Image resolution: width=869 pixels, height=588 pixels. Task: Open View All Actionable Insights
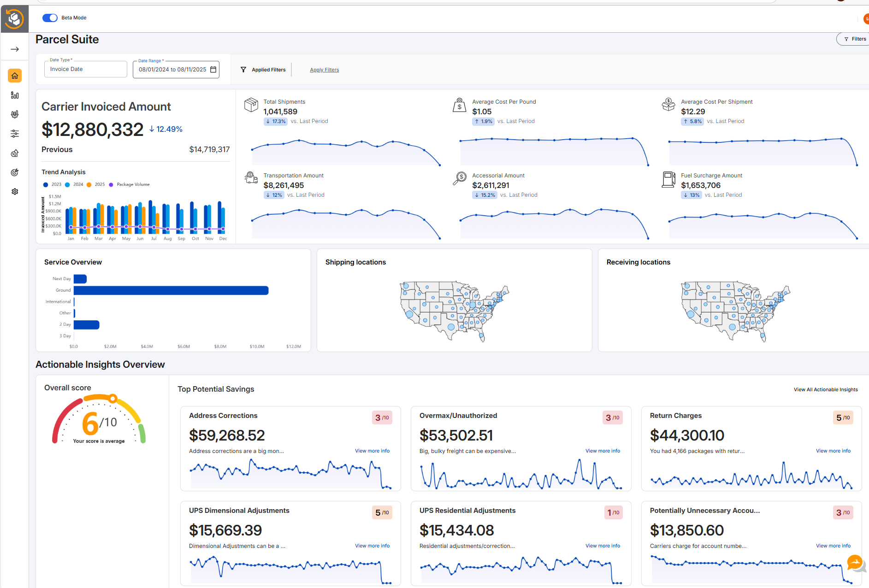coord(825,389)
